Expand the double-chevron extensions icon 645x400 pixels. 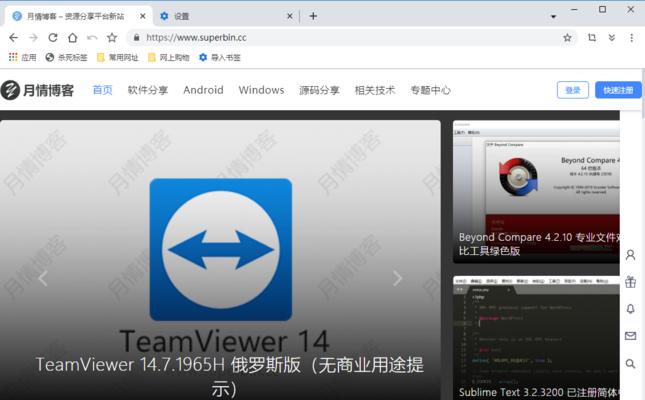click(612, 38)
